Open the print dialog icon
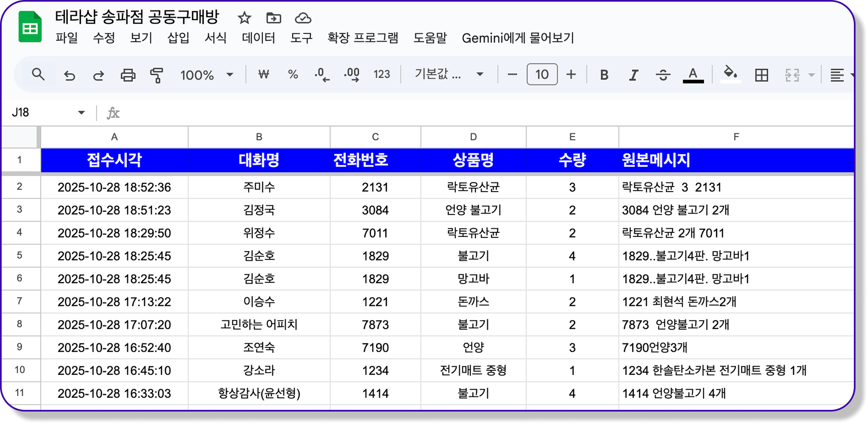 pos(128,75)
